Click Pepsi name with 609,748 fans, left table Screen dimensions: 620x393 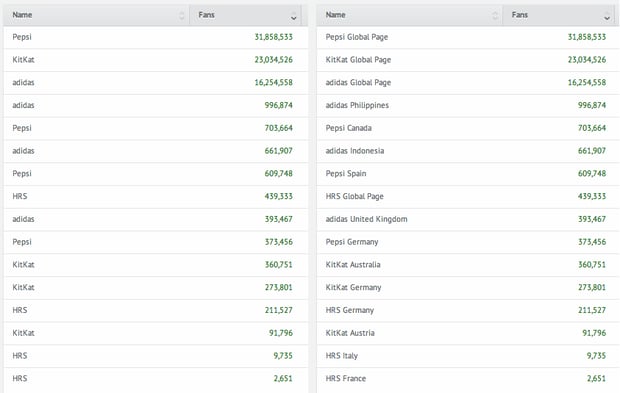22,174
